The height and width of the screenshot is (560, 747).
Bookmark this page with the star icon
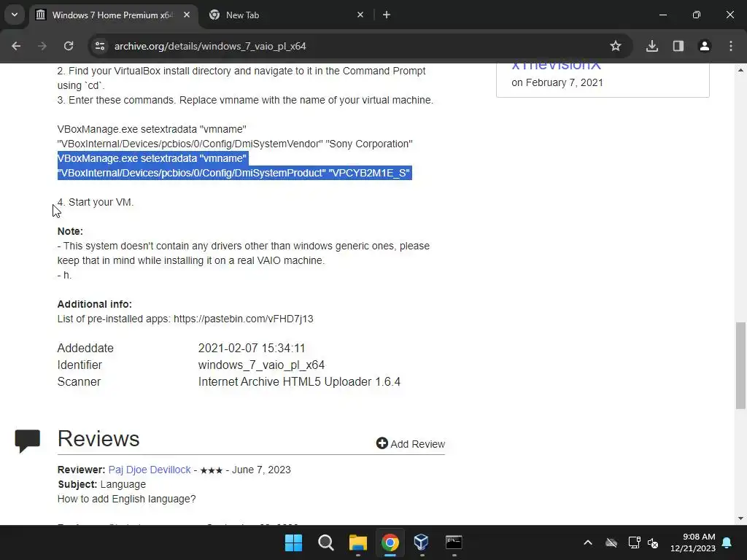tap(616, 46)
